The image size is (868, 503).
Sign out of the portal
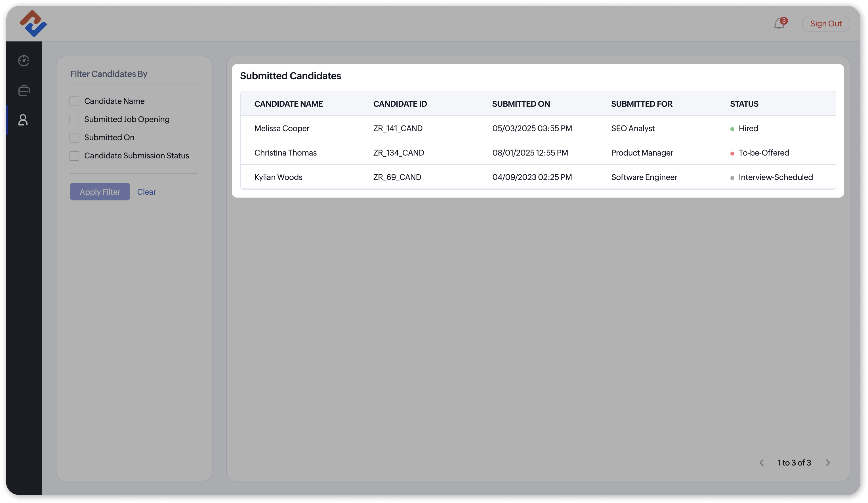click(x=826, y=24)
